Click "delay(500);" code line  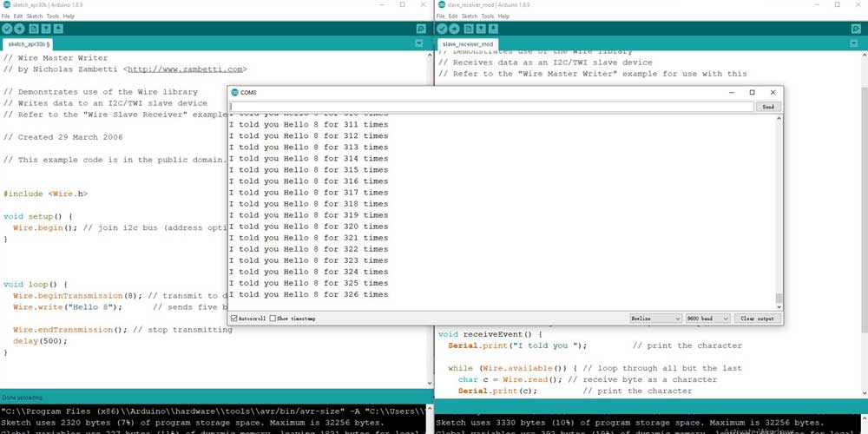point(41,341)
